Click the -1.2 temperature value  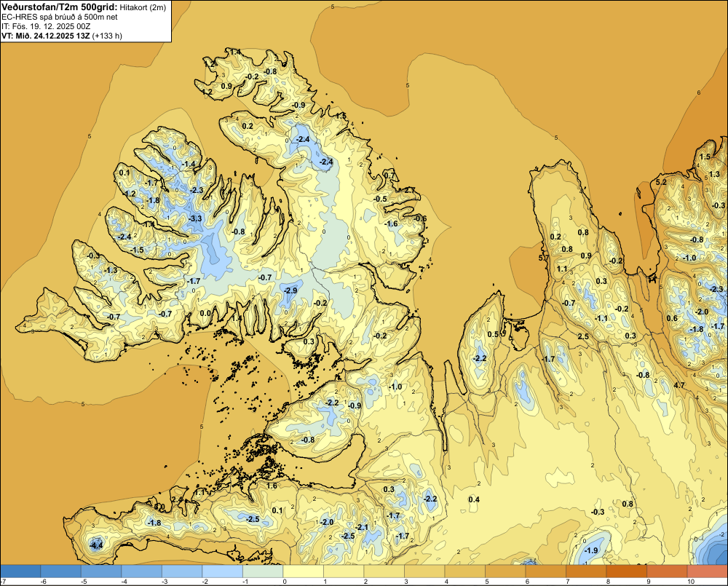(130, 194)
